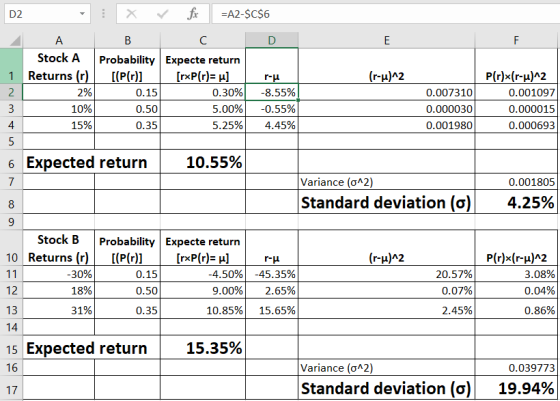The image size is (560, 401).
Task: Click the Variance (σ^2) label in row 7
Action: (x=336, y=182)
